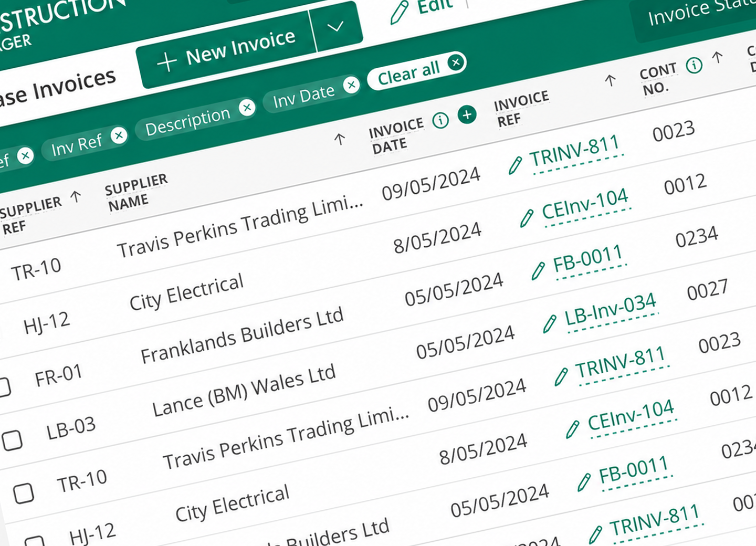Click the 0234 contract number in the FR-01 row
This screenshot has height=546, width=756.
(697, 237)
